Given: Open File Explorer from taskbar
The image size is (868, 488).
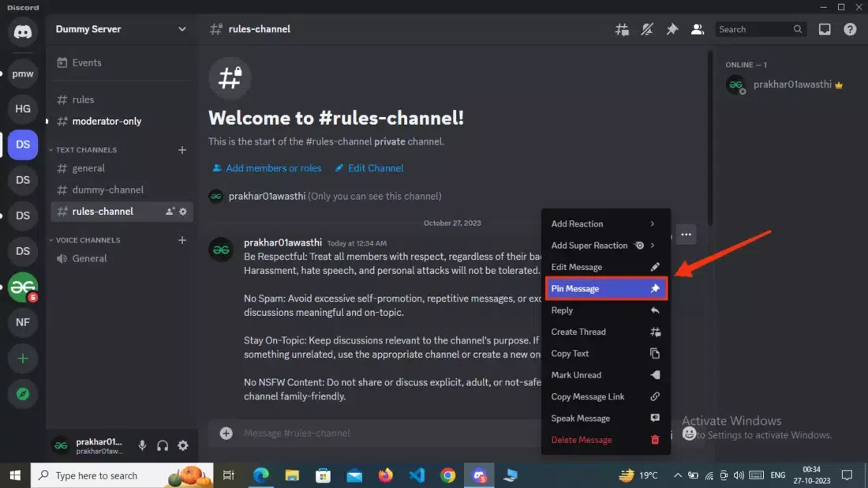Looking at the screenshot, I should (x=292, y=475).
